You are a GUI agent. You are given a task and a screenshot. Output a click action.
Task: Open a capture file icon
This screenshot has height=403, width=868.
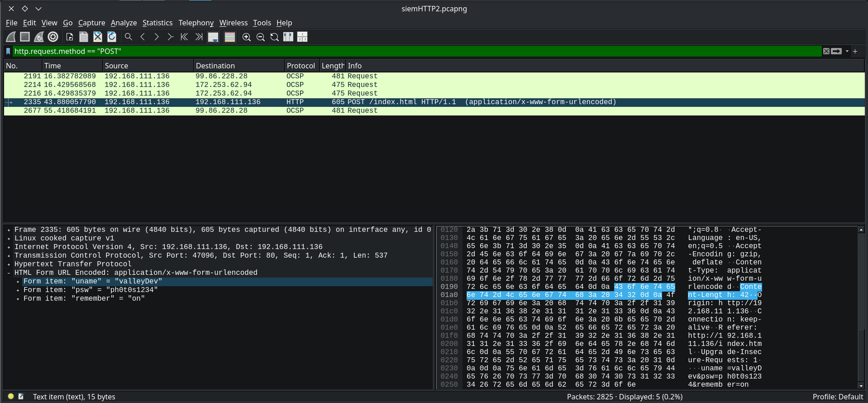click(70, 37)
